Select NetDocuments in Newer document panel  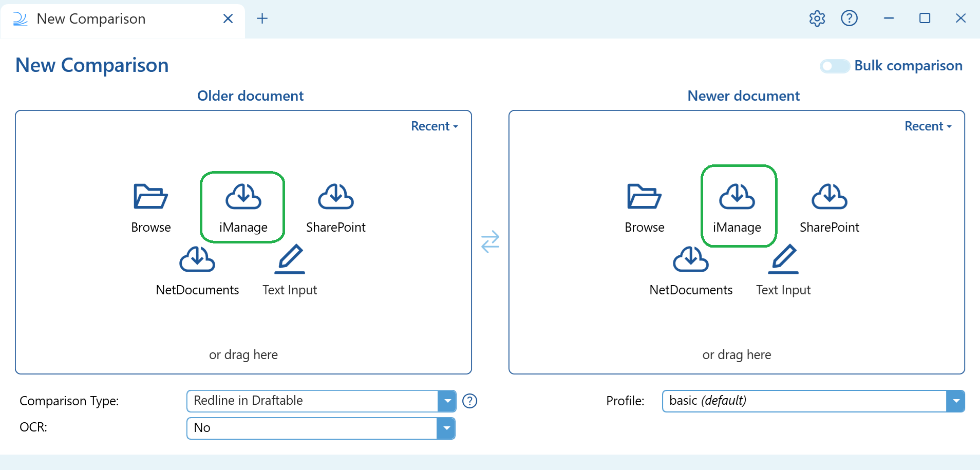[x=691, y=271]
